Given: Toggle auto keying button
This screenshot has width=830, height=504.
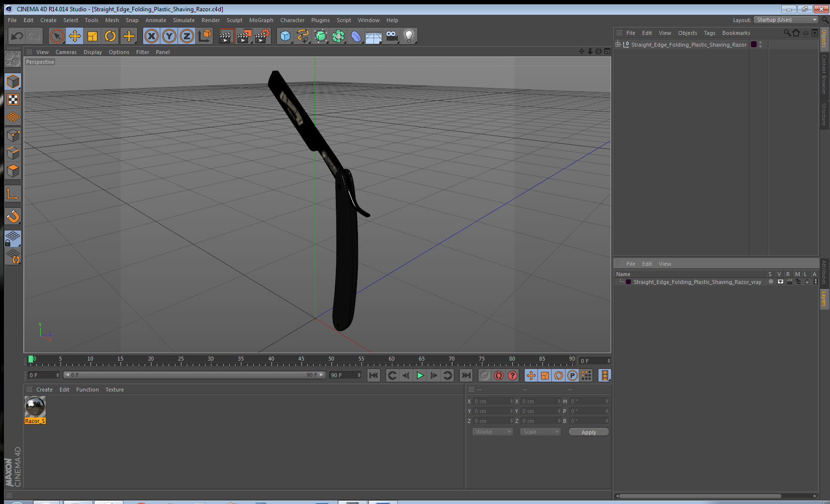Looking at the screenshot, I should [499, 375].
